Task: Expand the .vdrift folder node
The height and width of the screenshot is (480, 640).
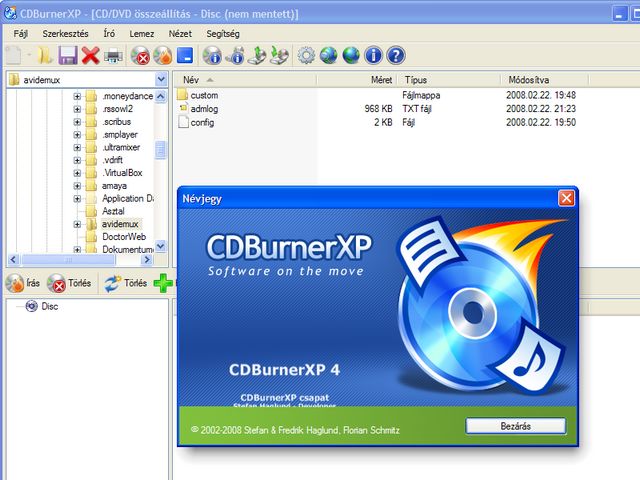Action: coord(77,160)
